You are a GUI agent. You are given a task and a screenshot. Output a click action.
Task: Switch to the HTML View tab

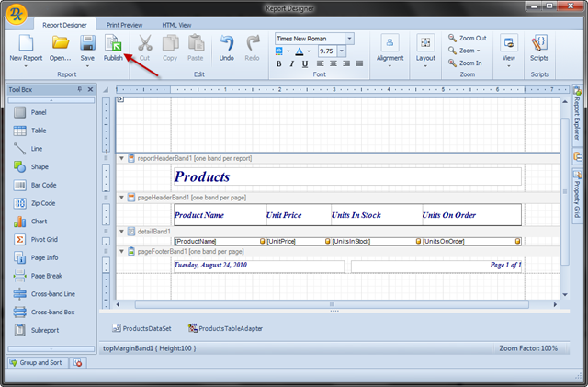click(x=176, y=25)
